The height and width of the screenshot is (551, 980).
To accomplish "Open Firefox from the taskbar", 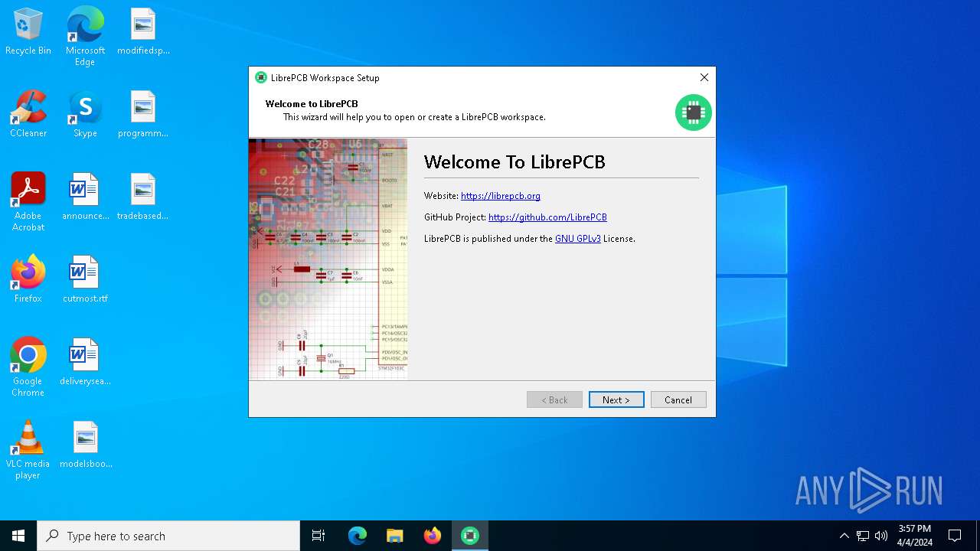I will coord(433,536).
